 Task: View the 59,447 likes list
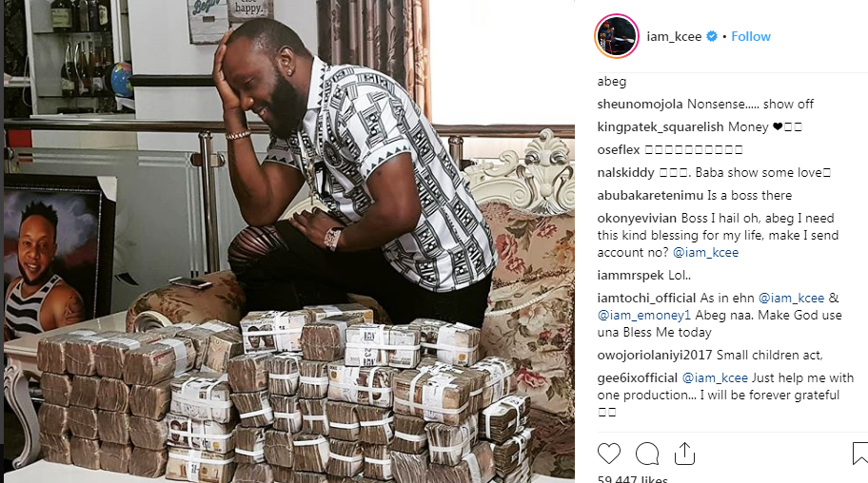[x=633, y=479]
